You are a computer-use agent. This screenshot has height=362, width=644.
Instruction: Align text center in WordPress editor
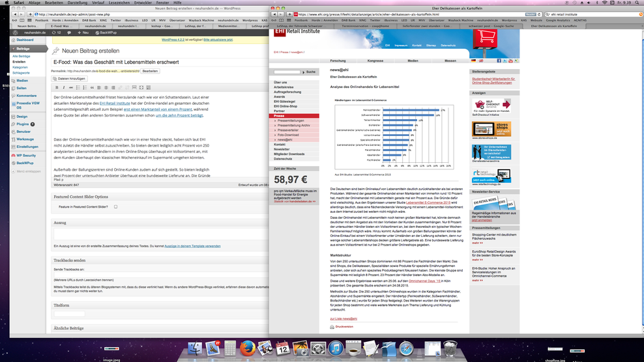point(106,87)
